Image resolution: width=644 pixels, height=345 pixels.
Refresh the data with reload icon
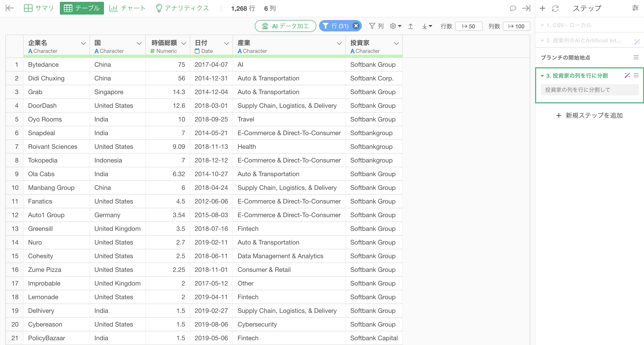point(555,8)
